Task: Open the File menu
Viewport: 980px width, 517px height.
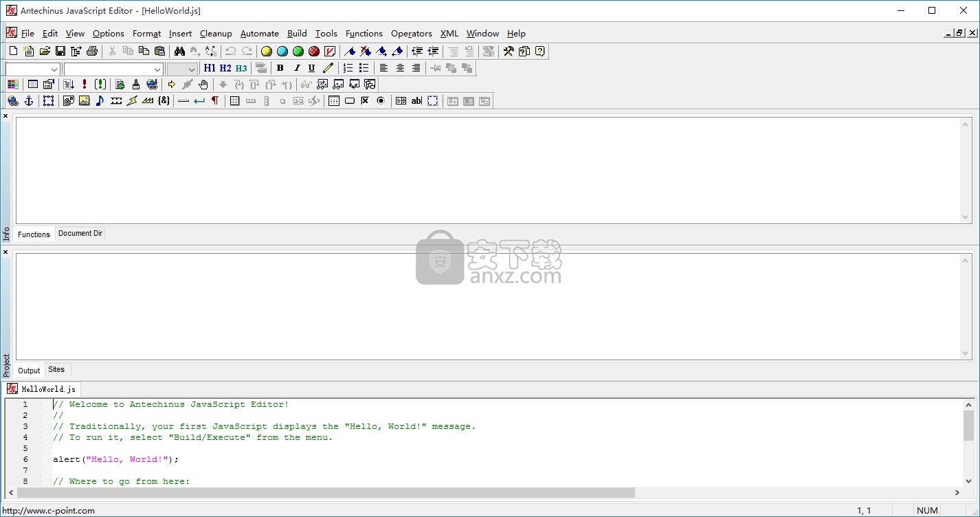Action: pyautogui.click(x=27, y=33)
